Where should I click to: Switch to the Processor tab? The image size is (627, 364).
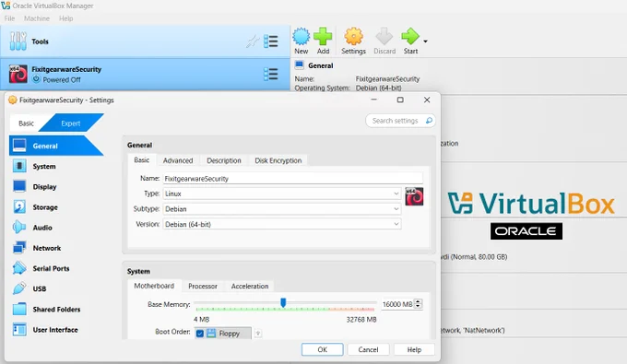point(203,286)
